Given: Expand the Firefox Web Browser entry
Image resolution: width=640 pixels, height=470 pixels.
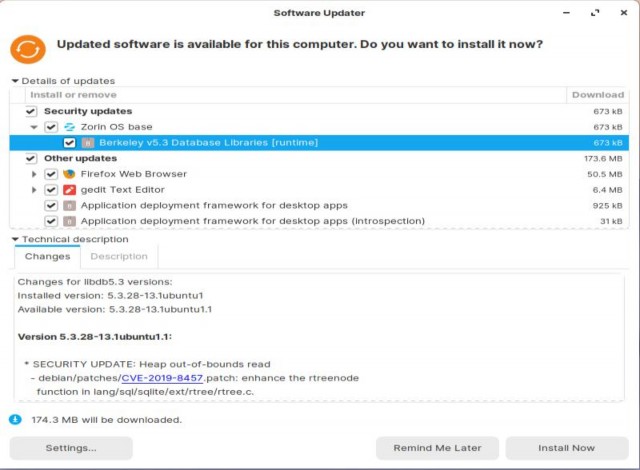Looking at the screenshot, I should 34,174.
